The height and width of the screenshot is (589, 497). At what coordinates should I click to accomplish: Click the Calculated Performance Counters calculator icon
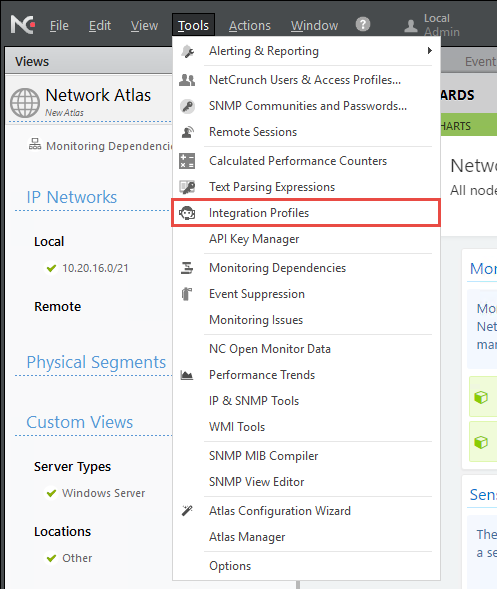tap(187, 161)
